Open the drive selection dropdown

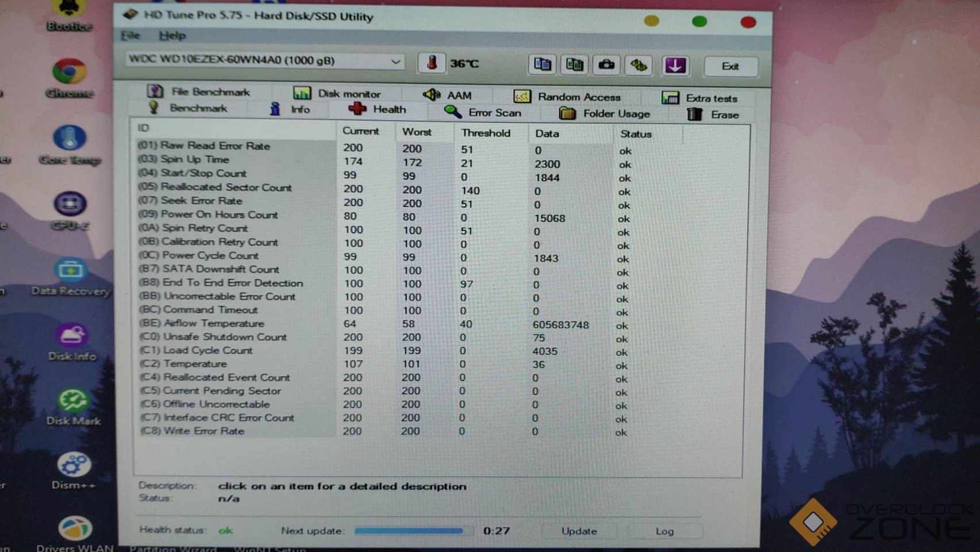[264, 60]
